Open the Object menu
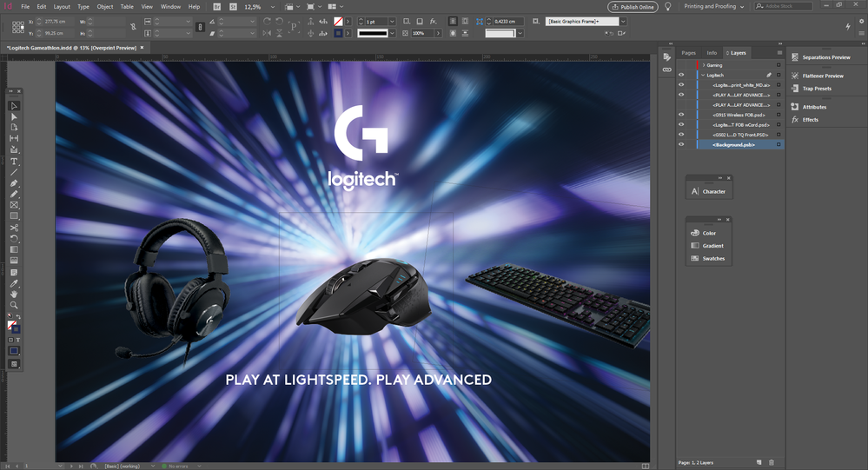 104,7
